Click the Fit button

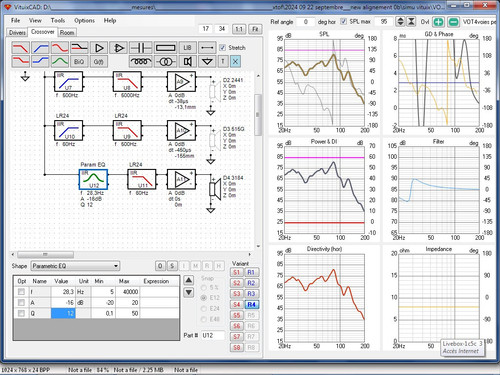coord(255,29)
